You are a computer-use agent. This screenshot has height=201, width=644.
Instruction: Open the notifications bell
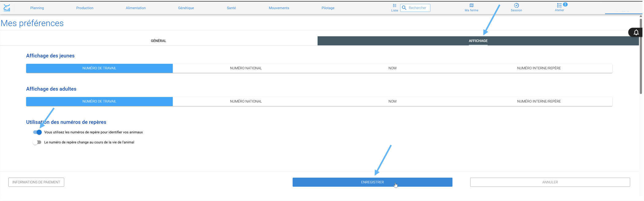click(636, 32)
